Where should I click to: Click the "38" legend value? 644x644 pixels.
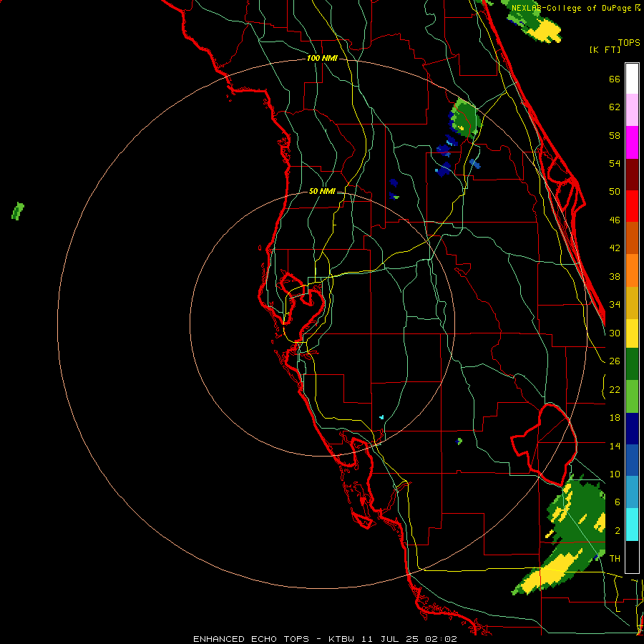[615, 277]
